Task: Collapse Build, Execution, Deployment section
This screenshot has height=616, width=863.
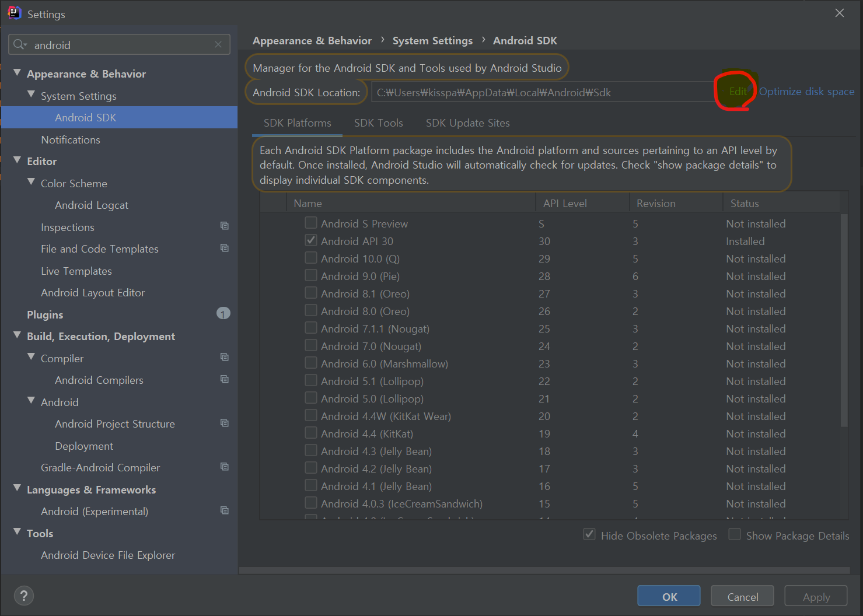Action: click(x=17, y=335)
